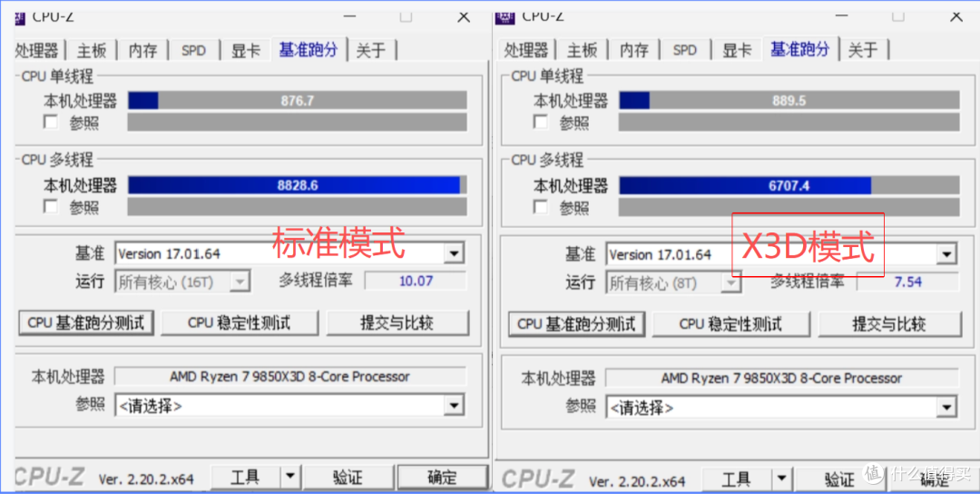Start CPU 基准跑分测试 in right window
The height and width of the screenshot is (494, 980).
[x=576, y=324]
